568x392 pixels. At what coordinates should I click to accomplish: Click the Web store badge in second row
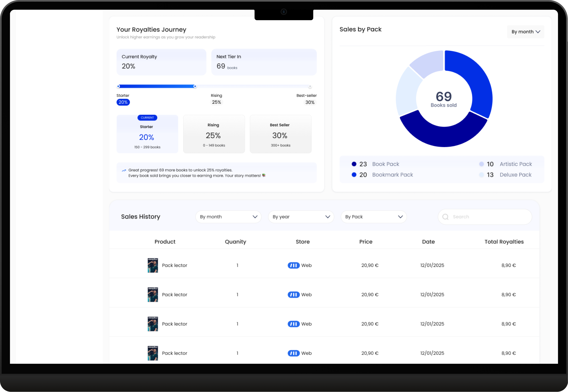(x=293, y=294)
